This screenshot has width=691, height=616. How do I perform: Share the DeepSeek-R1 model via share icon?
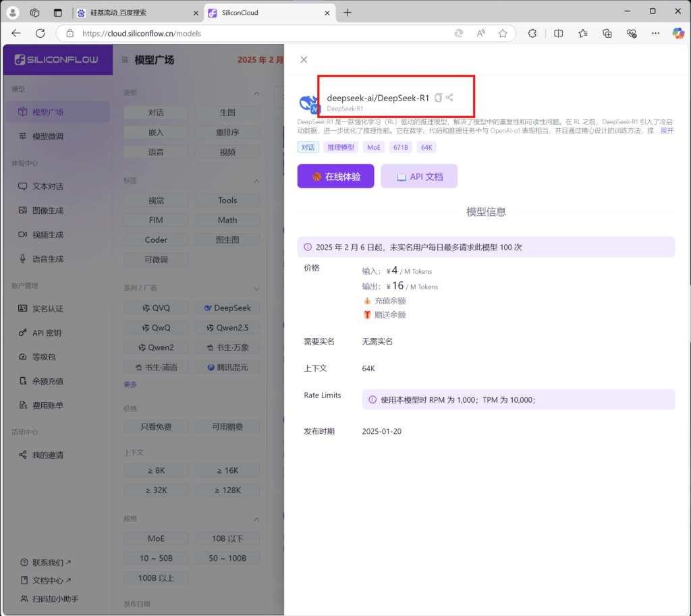pyautogui.click(x=449, y=97)
